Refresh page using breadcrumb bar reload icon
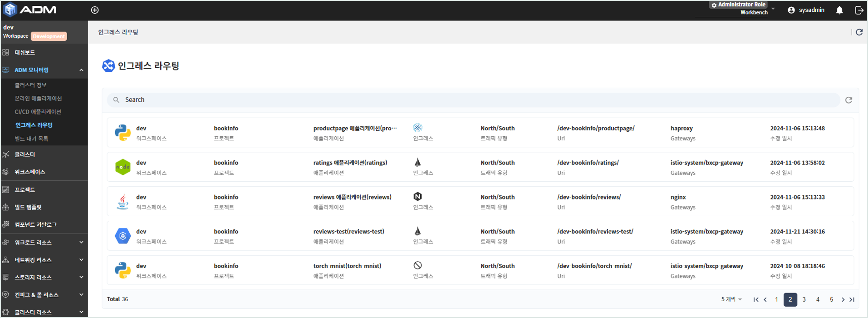The width and height of the screenshot is (868, 318). click(859, 32)
